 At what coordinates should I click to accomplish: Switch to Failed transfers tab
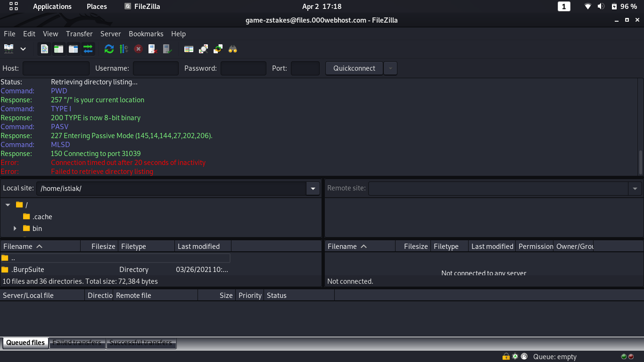[77, 343]
